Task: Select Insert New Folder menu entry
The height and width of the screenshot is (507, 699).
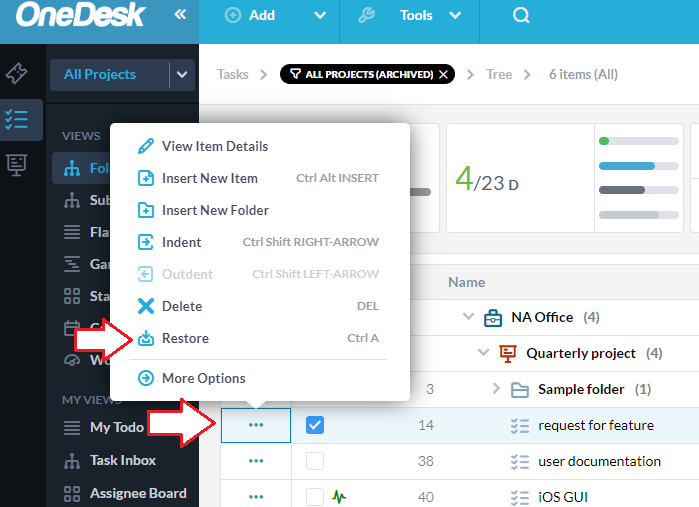Action: click(215, 210)
